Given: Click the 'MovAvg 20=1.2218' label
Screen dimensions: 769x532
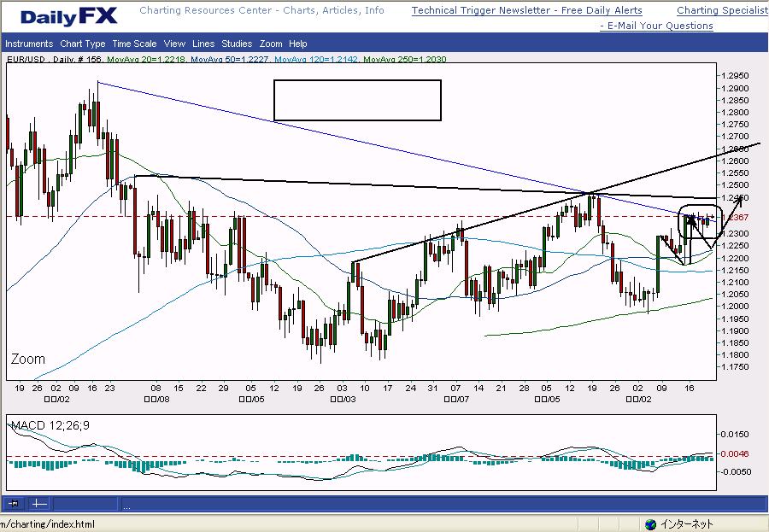Looking at the screenshot, I should click(146, 59).
